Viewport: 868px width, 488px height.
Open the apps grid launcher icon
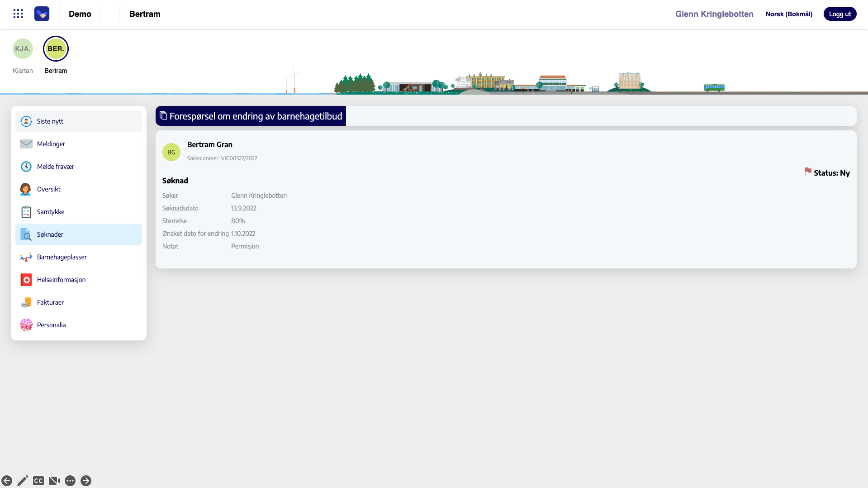(x=18, y=14)
